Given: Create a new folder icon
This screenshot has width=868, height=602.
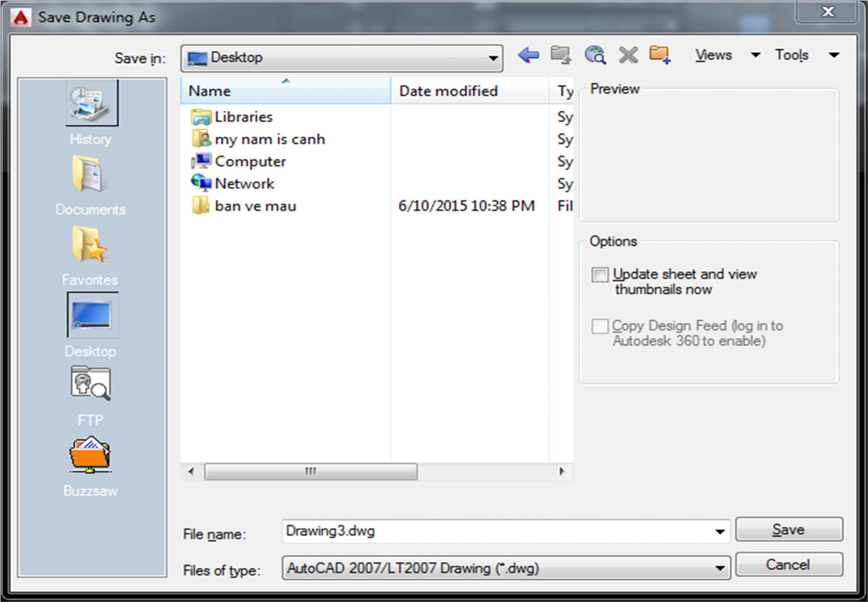Looking at the screenshot, I should [x=659, y=56].
